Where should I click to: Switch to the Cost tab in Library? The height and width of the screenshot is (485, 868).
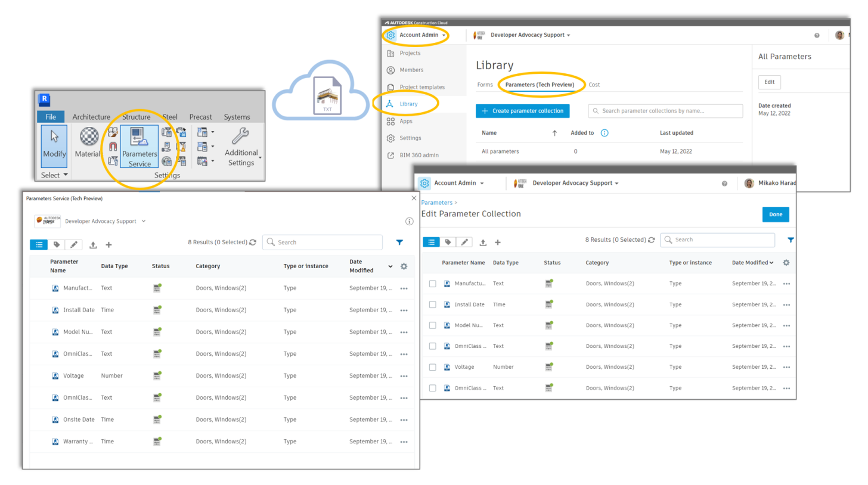tap(594, 85)
